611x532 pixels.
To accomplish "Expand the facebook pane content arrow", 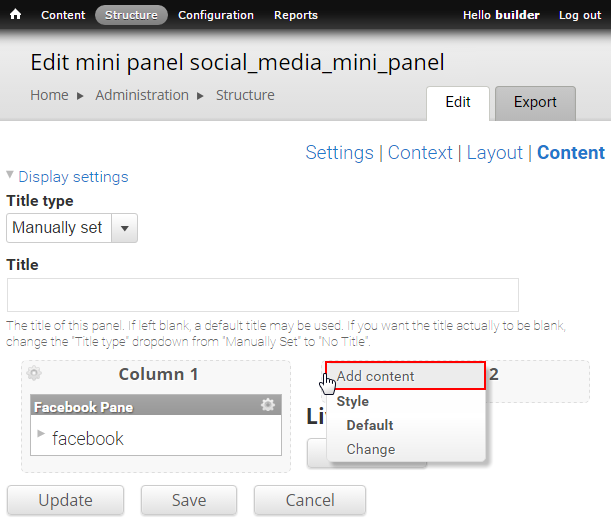I will pos(41,433).
